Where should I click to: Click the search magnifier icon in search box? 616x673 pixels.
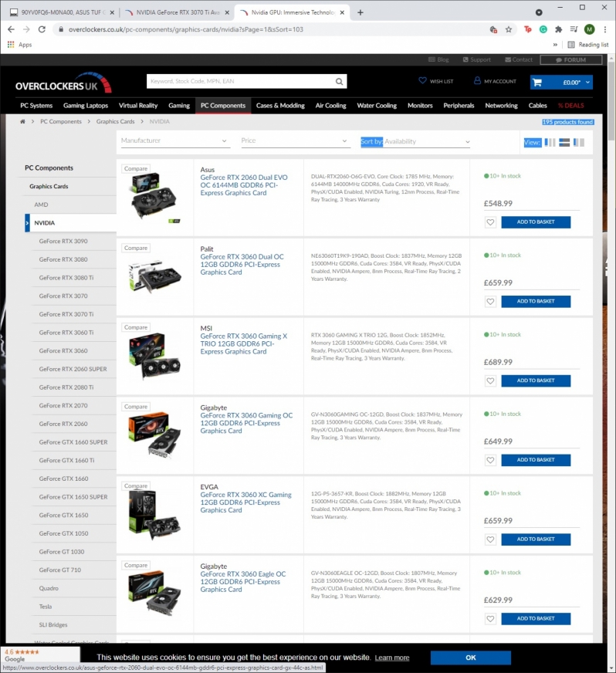coord(339,81)
